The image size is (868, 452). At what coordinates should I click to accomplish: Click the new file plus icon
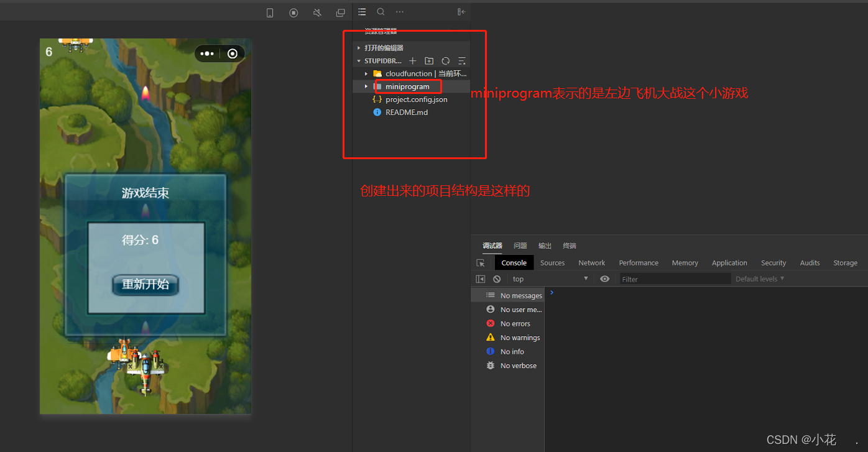(413, 61)
